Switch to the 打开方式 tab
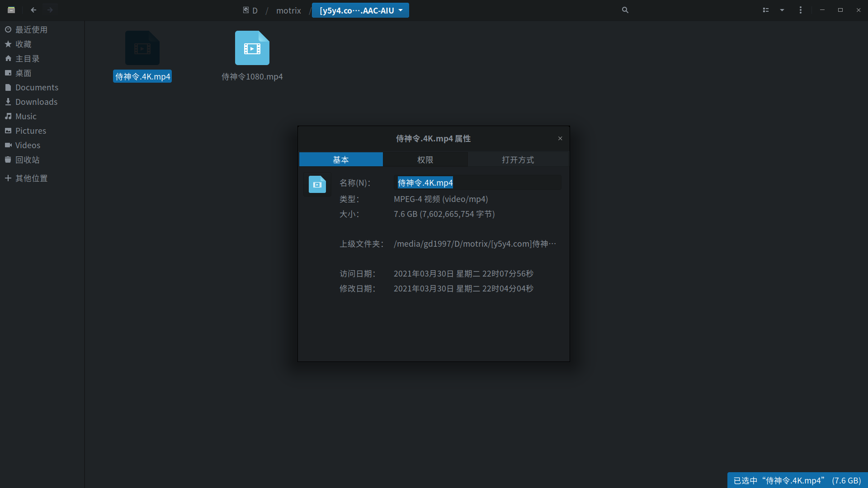Viewport: 868px width, 488px height. 518,160
